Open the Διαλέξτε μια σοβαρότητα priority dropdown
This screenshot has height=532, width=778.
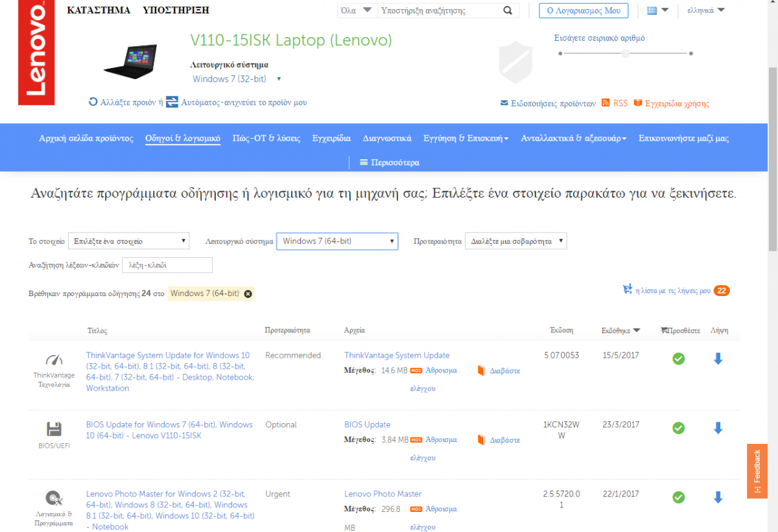515,241
